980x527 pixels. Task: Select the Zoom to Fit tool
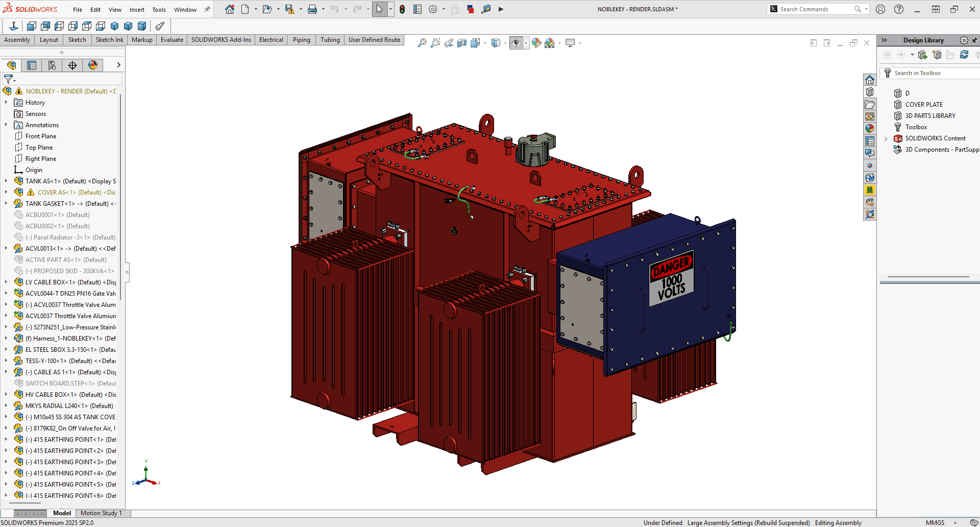421,43
